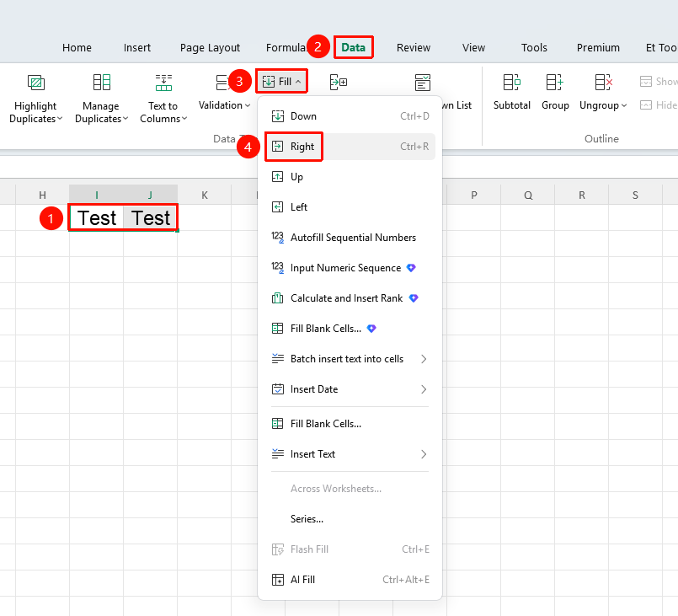Click the Group outline icon
The width and height of the screenshot is (678, 616).
[555, 83]
